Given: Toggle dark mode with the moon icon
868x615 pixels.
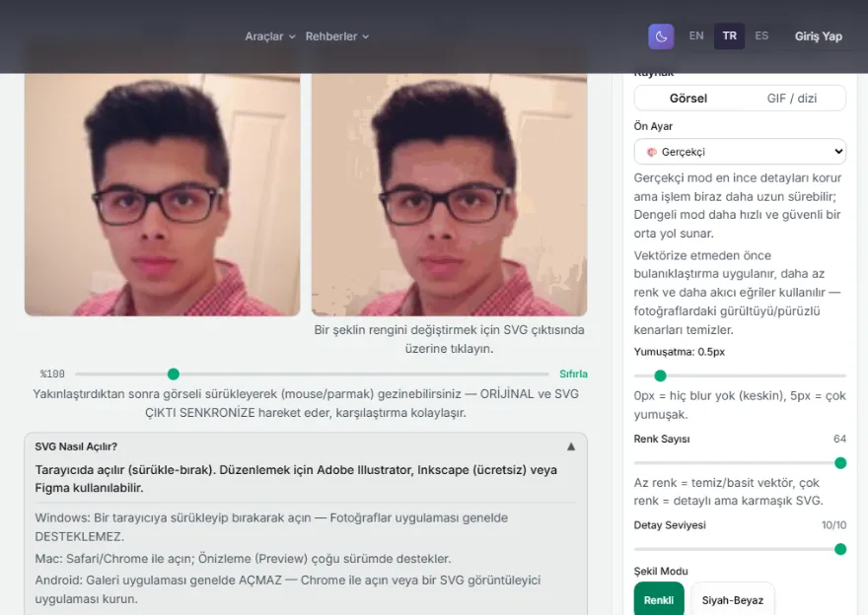Looking at the screenshot, I should pyautogui.click(x=661, y=36).
